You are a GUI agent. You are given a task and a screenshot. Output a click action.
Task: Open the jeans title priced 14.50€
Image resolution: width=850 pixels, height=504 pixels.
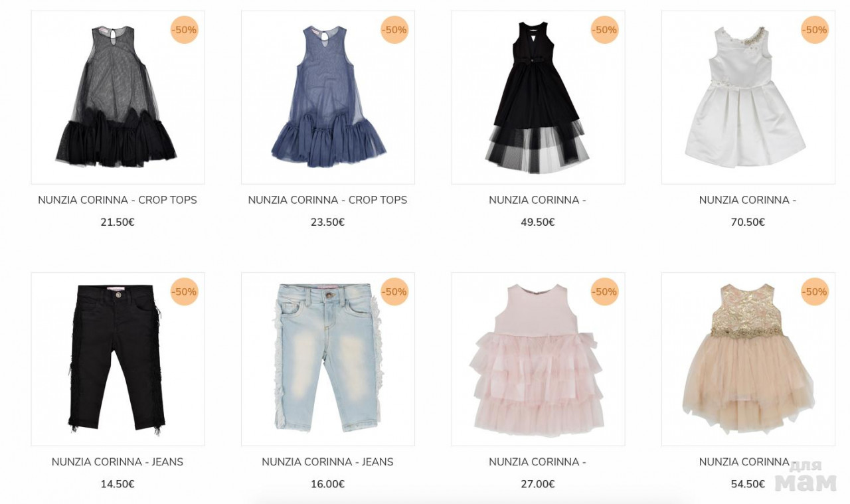point(118,462)
